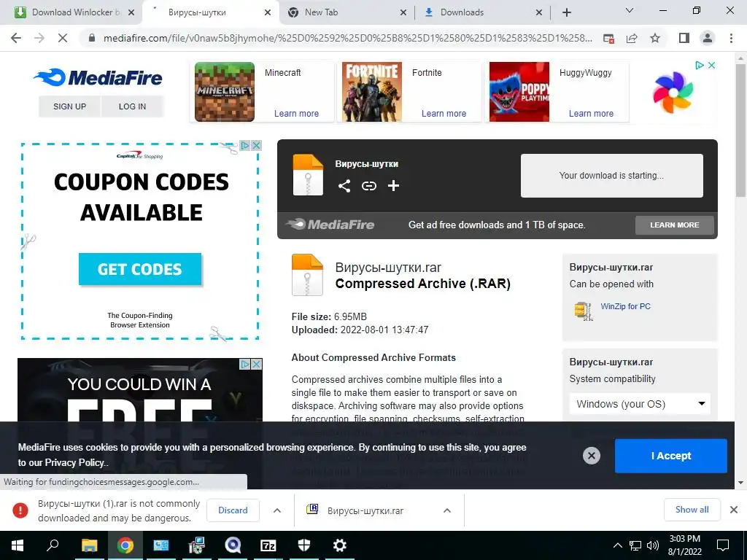Open the notification center icon
Screen dimensions: 747x560
[x=723, y=545]
